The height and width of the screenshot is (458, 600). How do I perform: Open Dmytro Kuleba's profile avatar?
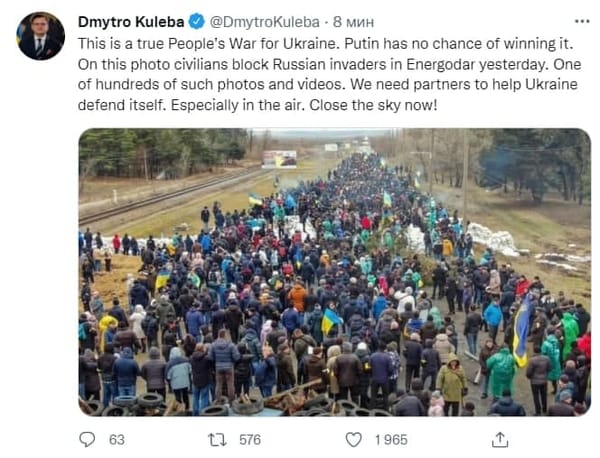tap(41, 36)
